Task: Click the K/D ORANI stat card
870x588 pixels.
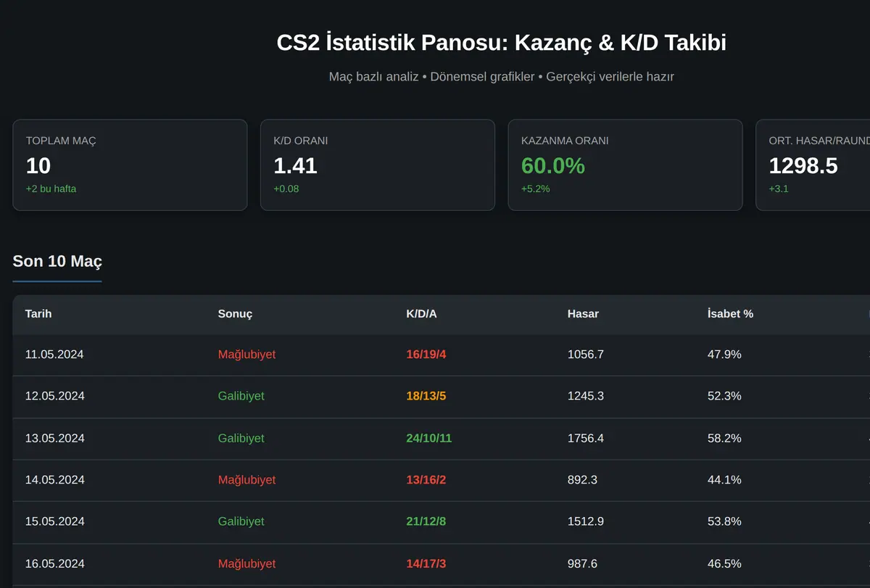Action: pyautogui.click(x=378, y=165)
